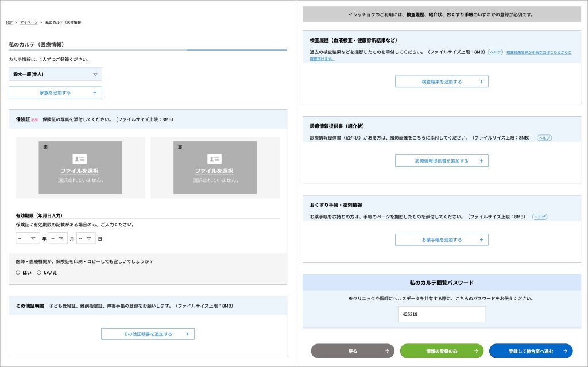Open the expiration month dropdown
Viewport: 588px width, 367px height.
[59, 238]
